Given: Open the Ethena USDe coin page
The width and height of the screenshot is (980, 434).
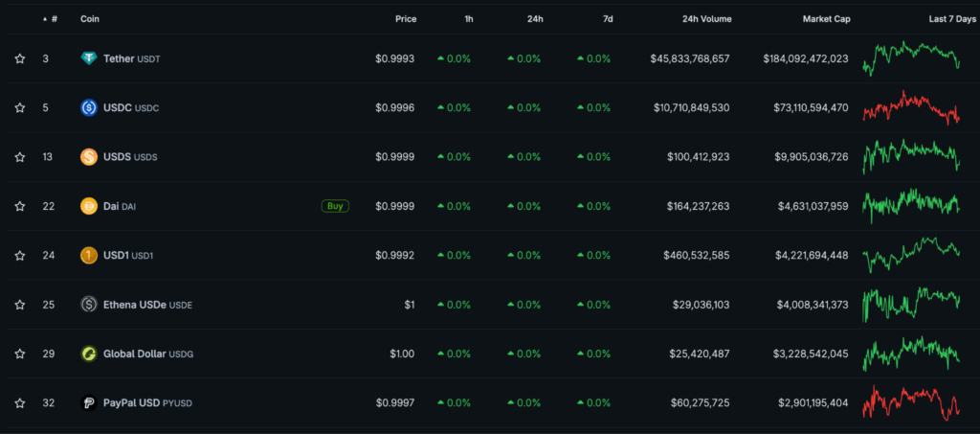Looking at the screenshot, I should tap(148, 306).
